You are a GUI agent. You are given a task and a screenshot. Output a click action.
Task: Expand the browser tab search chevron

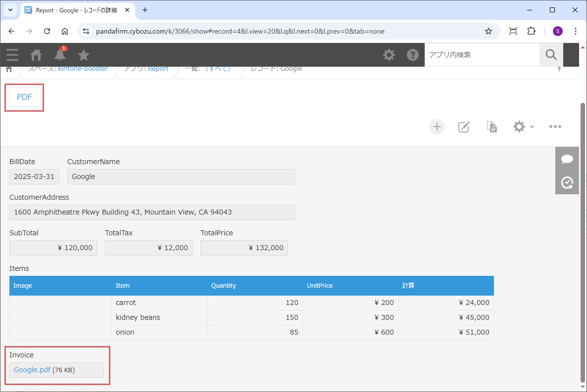(x=10, y=10)
